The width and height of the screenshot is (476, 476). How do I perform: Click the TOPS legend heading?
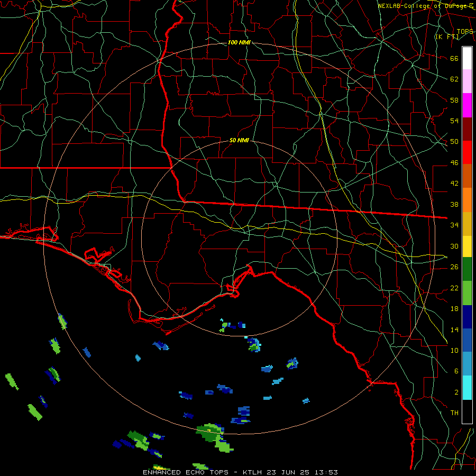pos(465,32)
